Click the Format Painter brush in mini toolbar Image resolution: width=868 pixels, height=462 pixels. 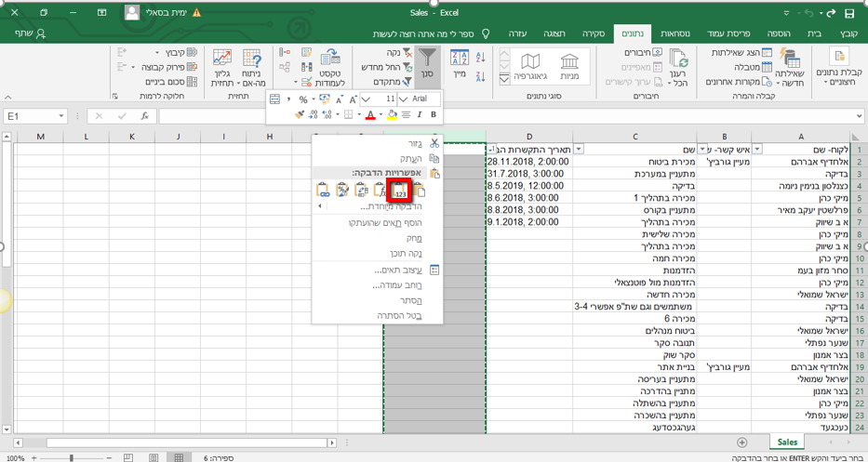pos(299,114)
